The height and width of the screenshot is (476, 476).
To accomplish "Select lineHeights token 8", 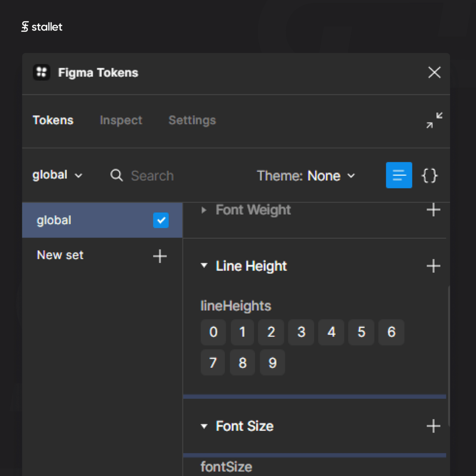I will point(242,362).
